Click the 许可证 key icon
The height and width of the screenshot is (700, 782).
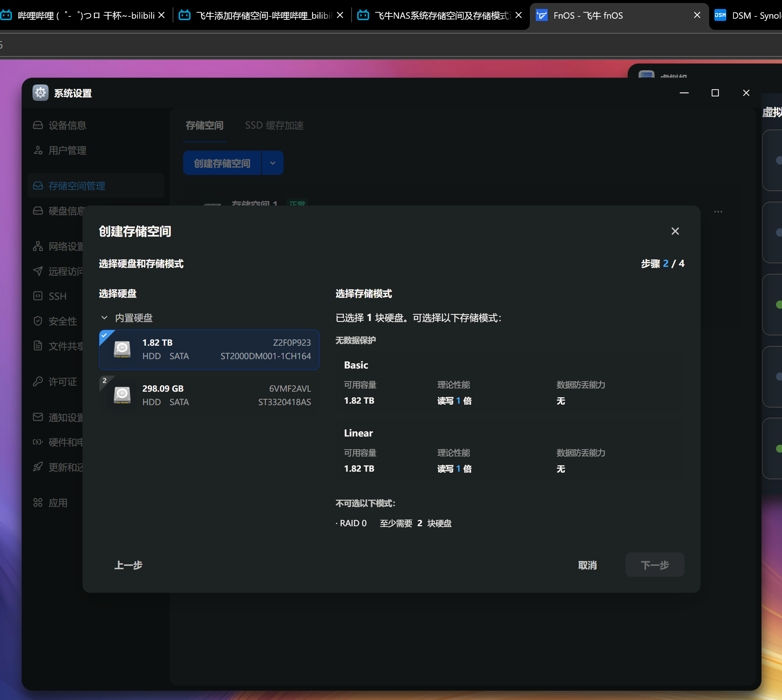(38, 382)
